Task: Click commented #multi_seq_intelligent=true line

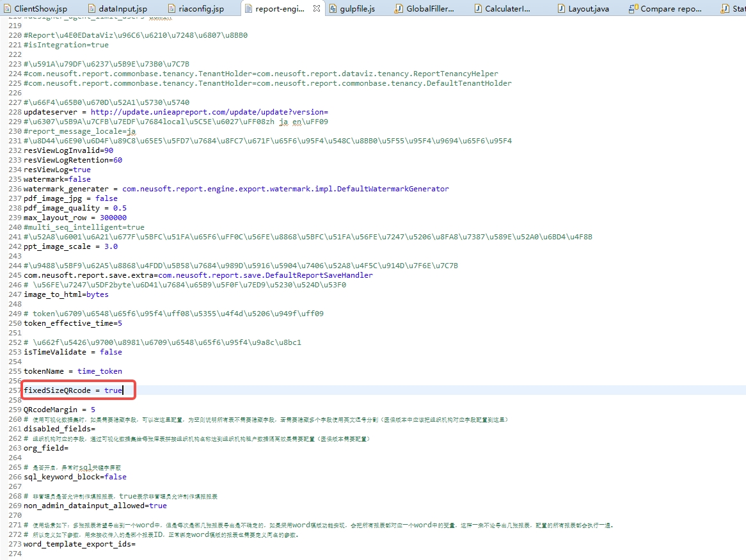Action: pyautogui.click(x=84, y=227)
